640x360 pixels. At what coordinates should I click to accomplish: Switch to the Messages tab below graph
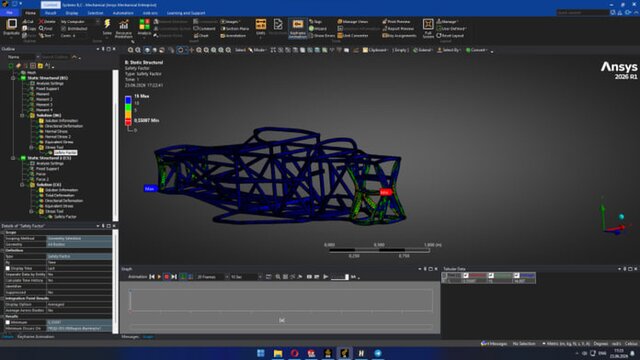(130, 337)
